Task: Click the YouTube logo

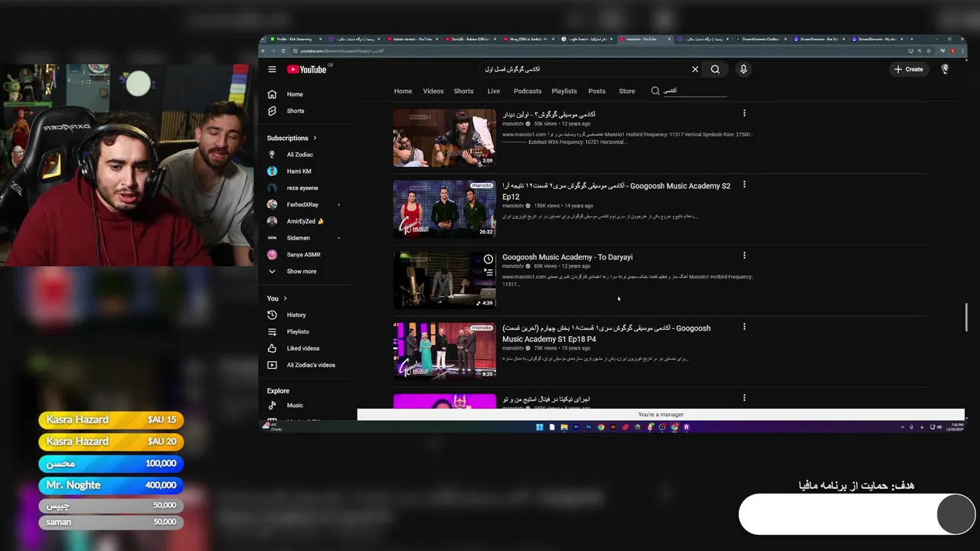Action: (x=307, y=69)
